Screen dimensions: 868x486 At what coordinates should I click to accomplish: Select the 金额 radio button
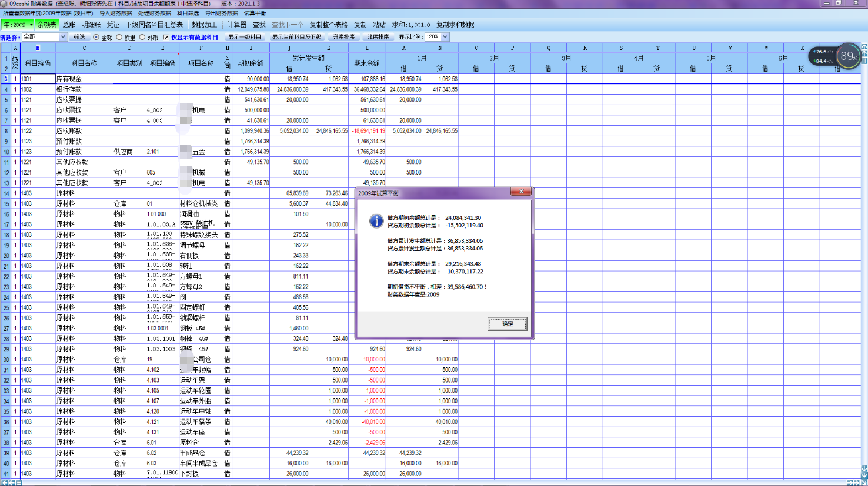pyautogui.click(x=96, y=37)
